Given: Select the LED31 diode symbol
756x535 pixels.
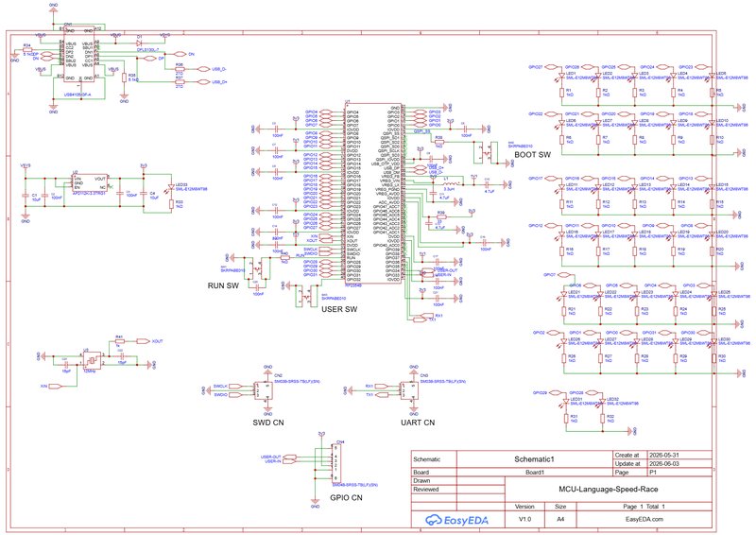Looking at the screenshot, I should pos(566,403).
